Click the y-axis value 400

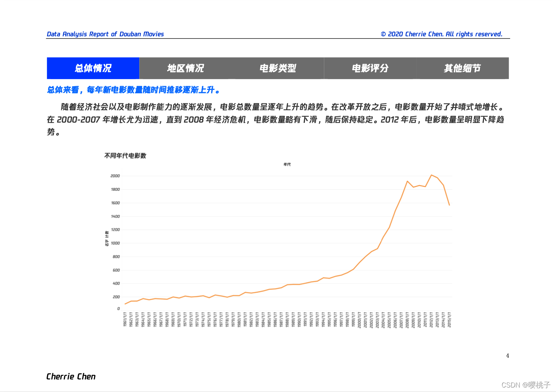116,283
